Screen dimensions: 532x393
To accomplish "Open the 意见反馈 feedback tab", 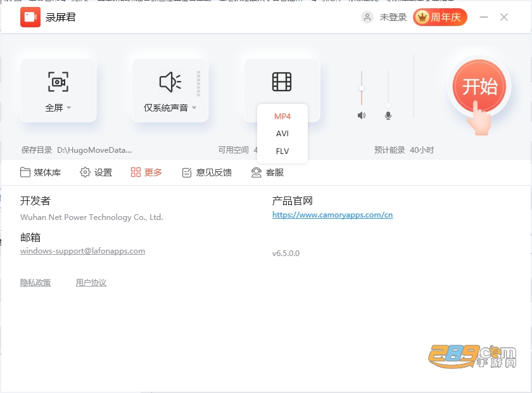I will (207, 172).
